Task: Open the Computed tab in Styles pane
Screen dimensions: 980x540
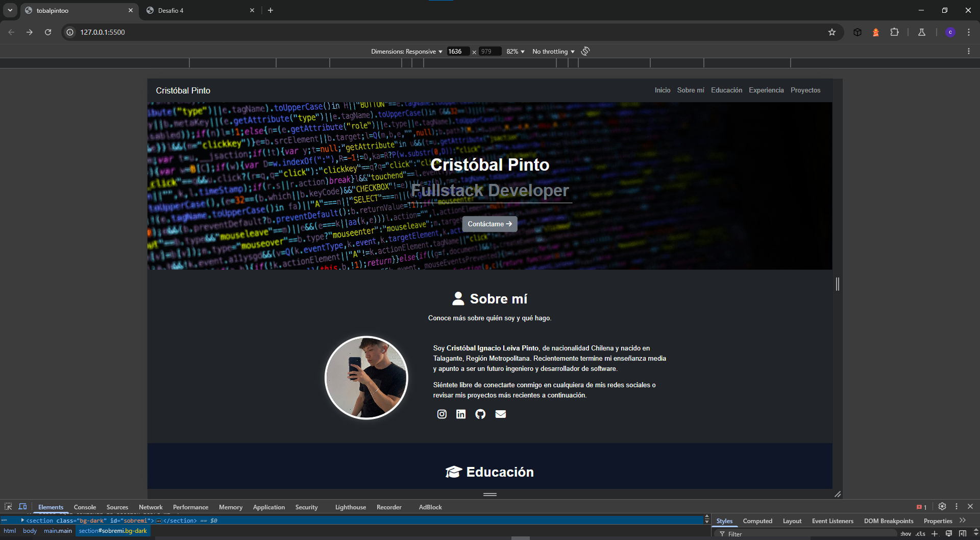Action: [x=757, y=521]
